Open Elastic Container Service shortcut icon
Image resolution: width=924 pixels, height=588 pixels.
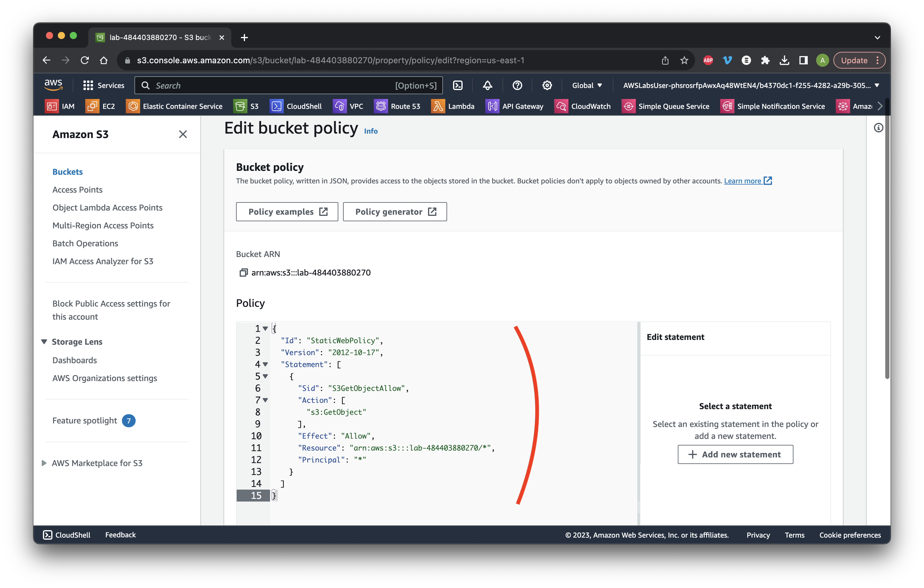[x=133, y=106]
